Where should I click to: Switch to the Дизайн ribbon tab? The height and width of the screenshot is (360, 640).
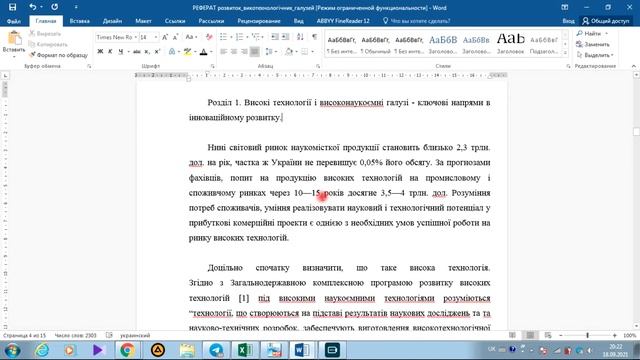[x=112, y=21]
